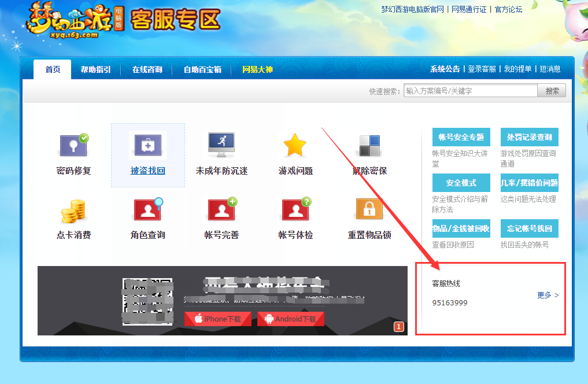Click the 安全模式介绍与解除方法 description text

(x=460, y=204)
